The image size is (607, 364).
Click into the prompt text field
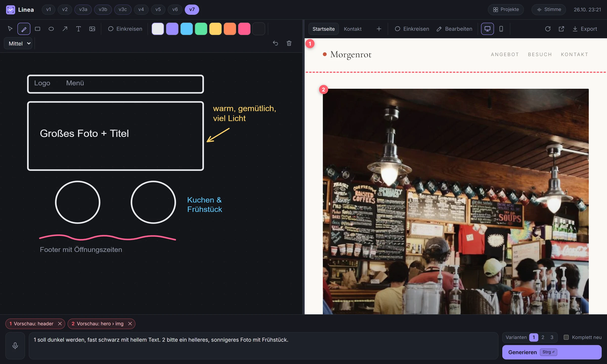tap(263, 346)
